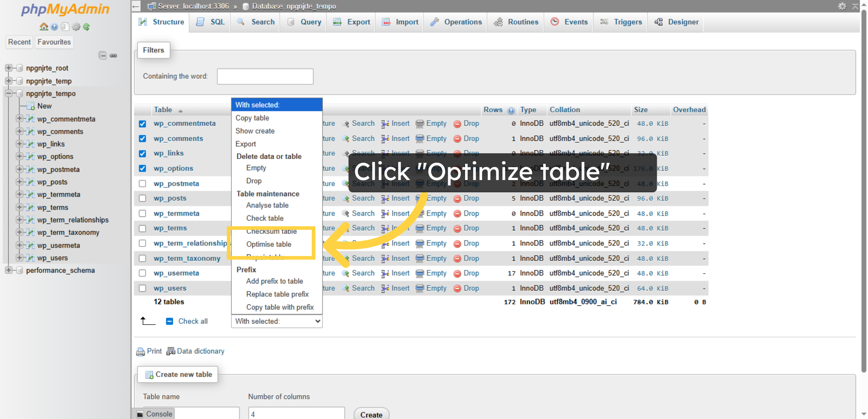Open the With selected dropdown
Screen dimensions: 868x419
(x=277, y=321)
